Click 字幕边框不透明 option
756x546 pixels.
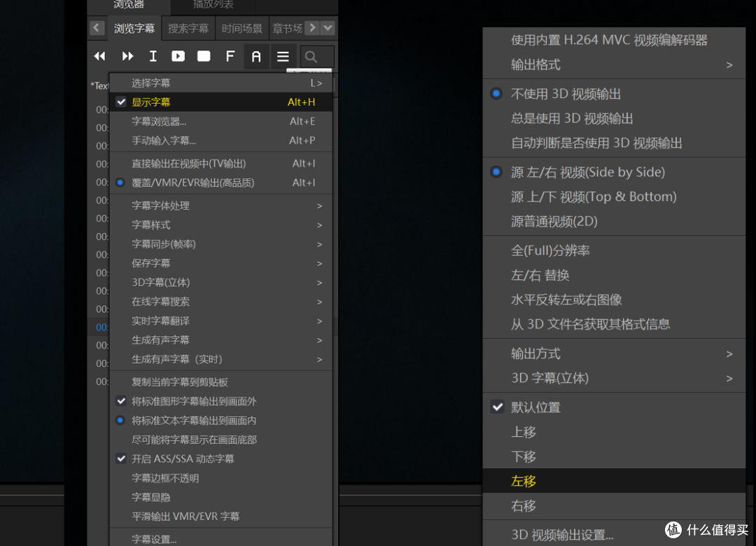coord(221,479)
